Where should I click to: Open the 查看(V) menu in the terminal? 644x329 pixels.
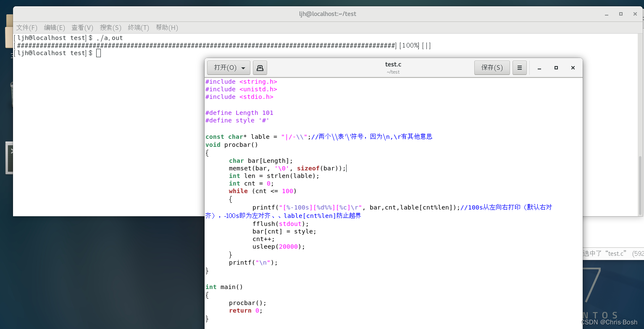pyautogui.click(x=81, y=27)
